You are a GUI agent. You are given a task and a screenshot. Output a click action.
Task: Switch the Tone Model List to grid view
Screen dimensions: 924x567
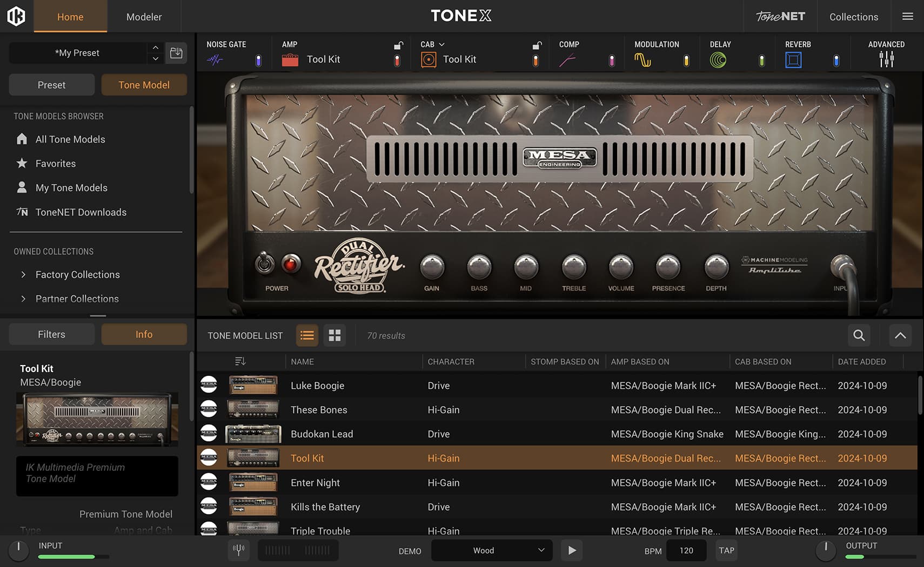click(x=334, y=335)
